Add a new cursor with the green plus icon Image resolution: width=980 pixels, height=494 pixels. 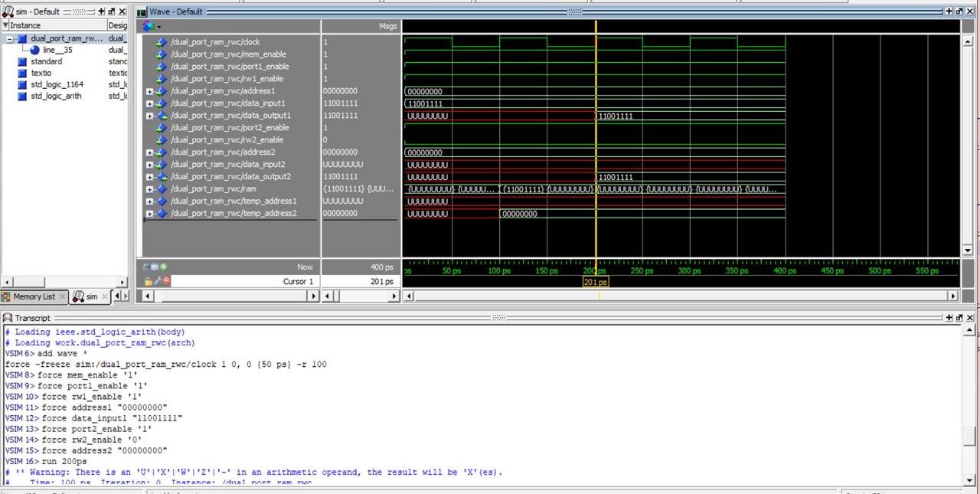pos(163,267)
